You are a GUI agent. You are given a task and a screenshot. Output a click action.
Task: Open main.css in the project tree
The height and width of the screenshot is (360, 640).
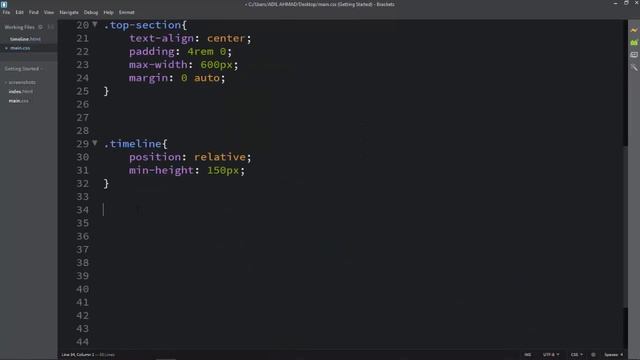[x=19, y=101]
